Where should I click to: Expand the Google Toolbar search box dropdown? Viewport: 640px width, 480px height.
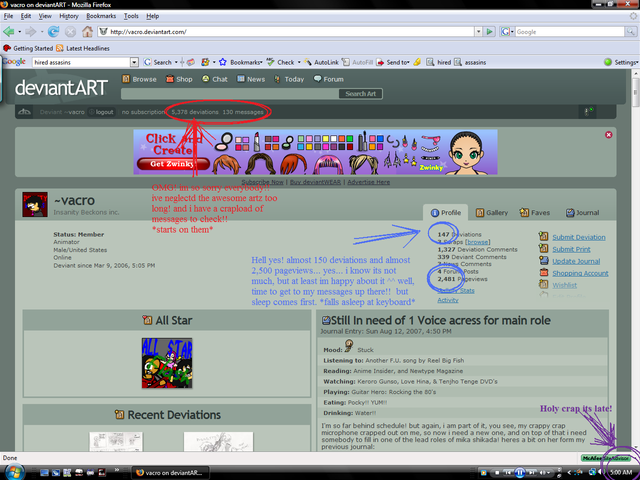tap(134, 62)
